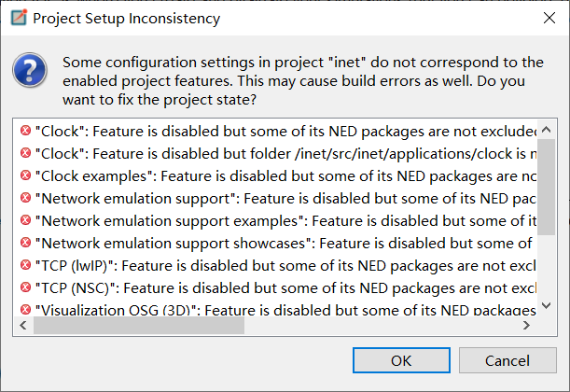This screenshot has width=570, height=392.
Task: Click the horizontal scrollbar left arrow
Action: pos(24,326)
